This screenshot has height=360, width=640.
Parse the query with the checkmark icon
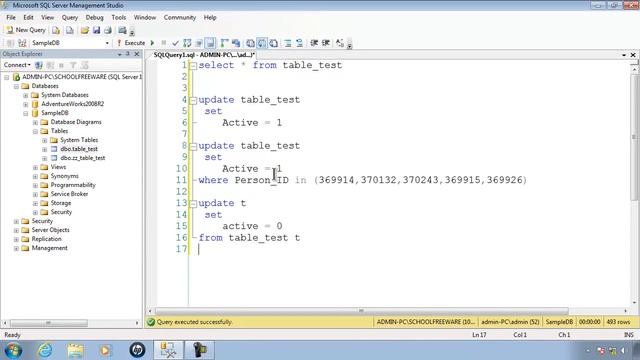[176, 43]
